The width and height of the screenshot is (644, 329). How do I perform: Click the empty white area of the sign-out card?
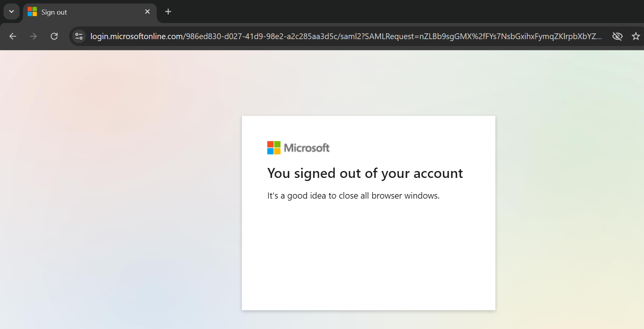(368, 261)
